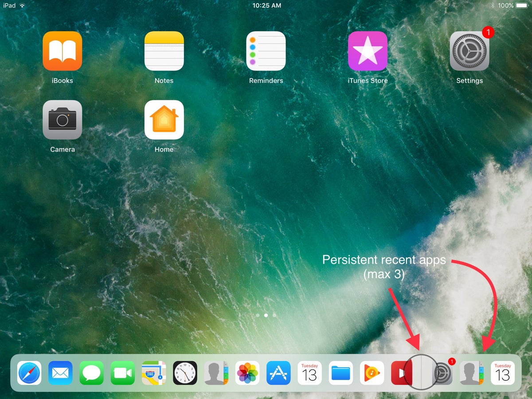Open Maps from the dock
The height and width of the screenshot is (399, 532).
154,373
